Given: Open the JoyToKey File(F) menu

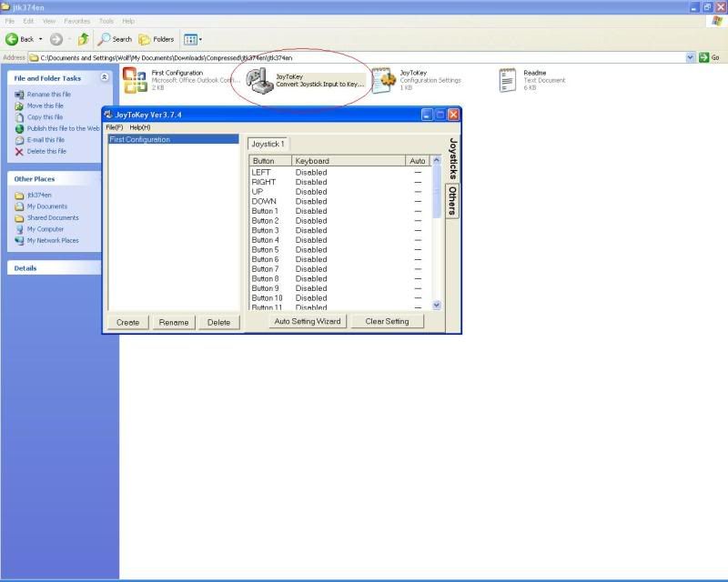Looking at the screenshot, I should [115, 127].
